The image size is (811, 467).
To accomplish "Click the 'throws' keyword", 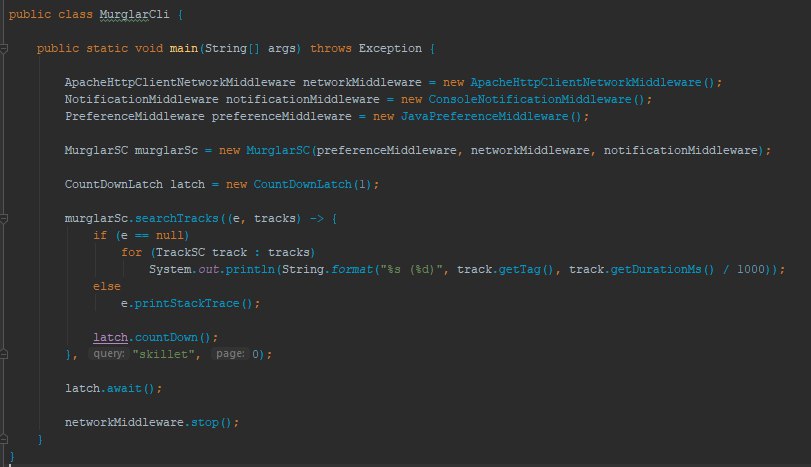I will pos(331,49).
